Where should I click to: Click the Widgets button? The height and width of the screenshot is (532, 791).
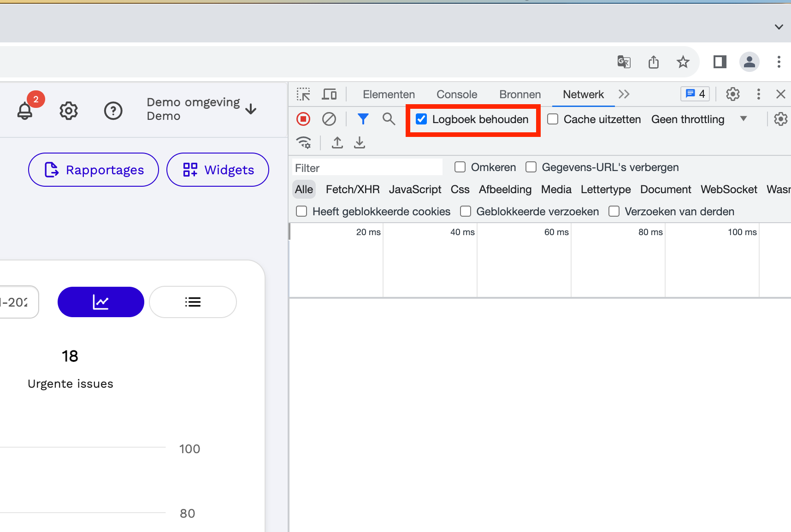point(218,170)
